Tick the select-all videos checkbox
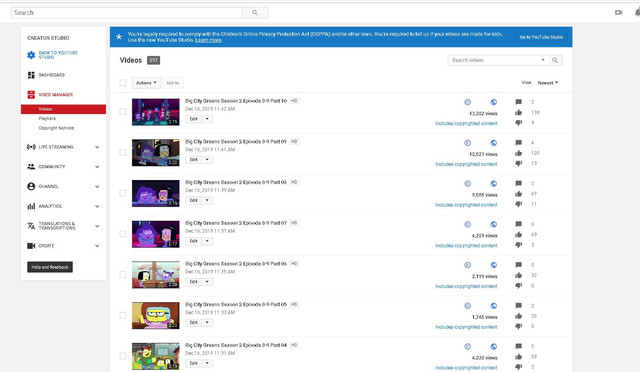The width and height of the screenshot is (640, 372). (123, 83)
